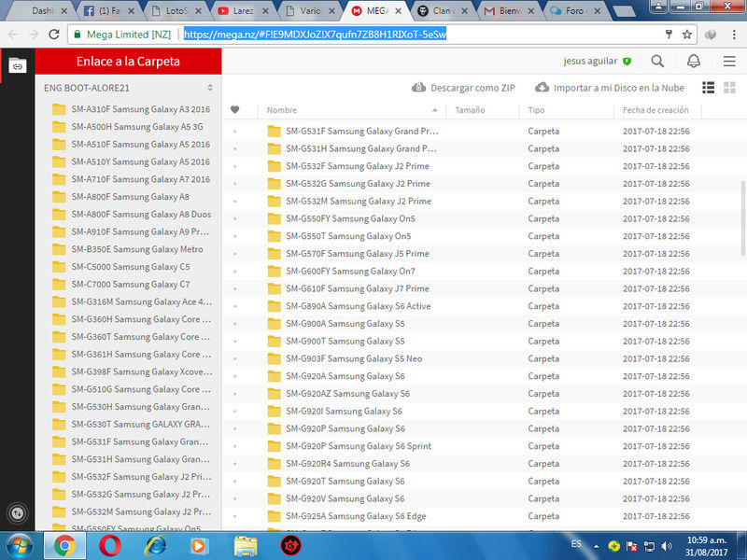Open Chrome three-dot menu
Image resolution: width=747 pixels, height=560 pixels.
734,35
